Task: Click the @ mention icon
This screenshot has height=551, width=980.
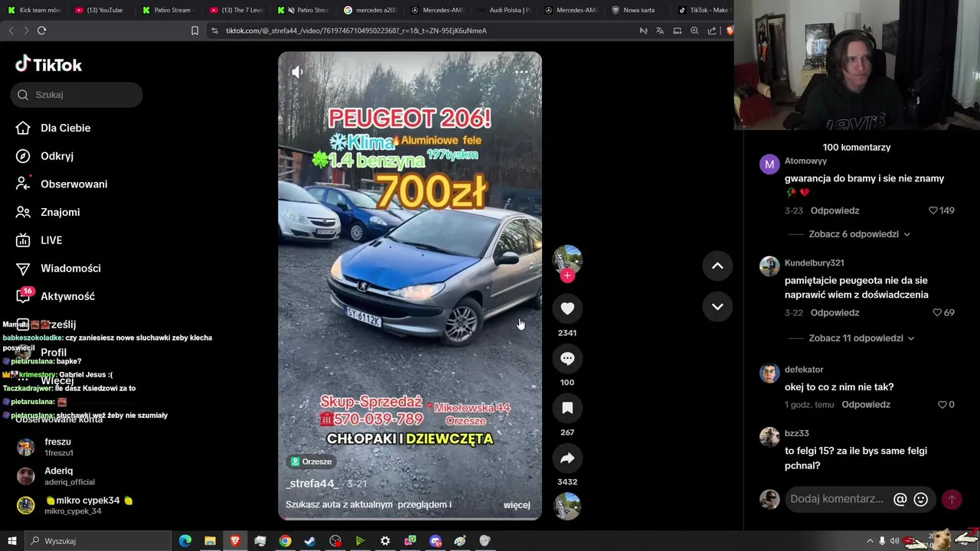Action: (x=900, y=499)
